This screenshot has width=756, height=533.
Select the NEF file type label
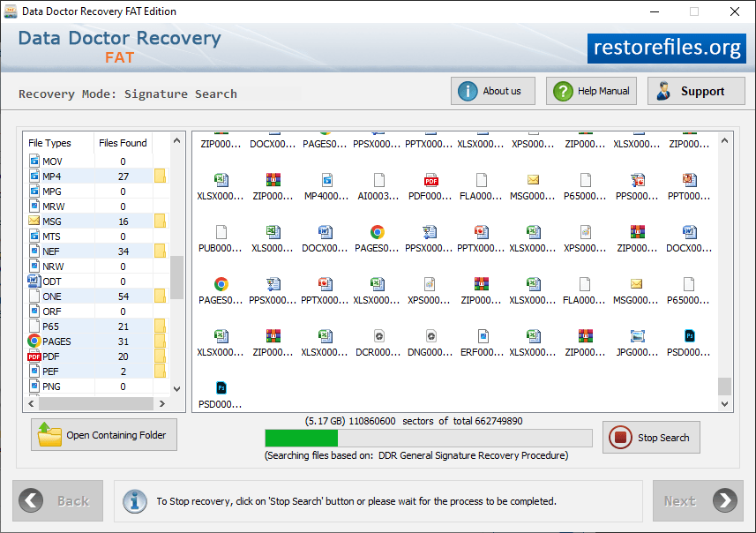(x=50, y=251)
